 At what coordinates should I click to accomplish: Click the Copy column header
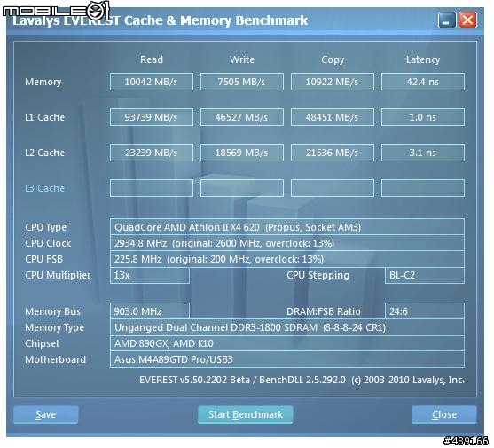(333, 59)
